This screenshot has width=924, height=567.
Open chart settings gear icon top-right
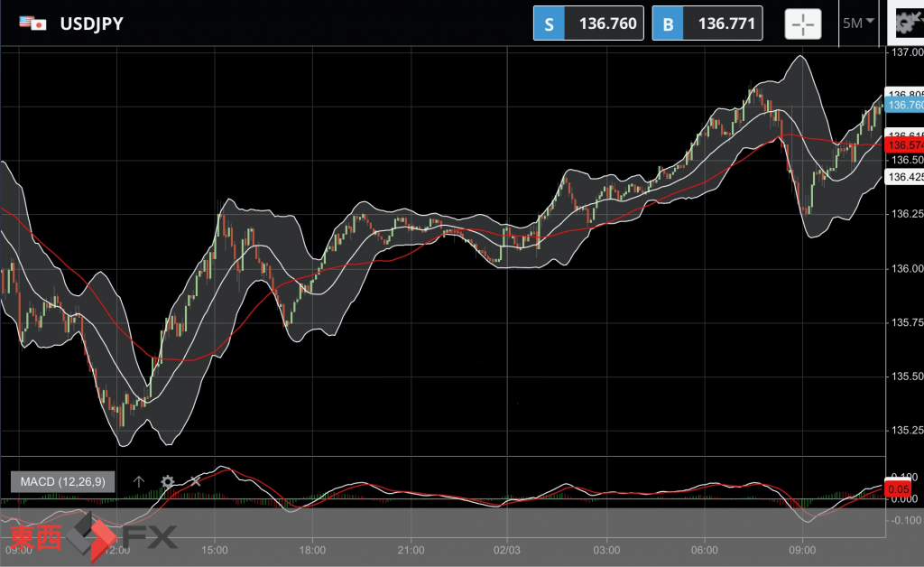[908, 23]
